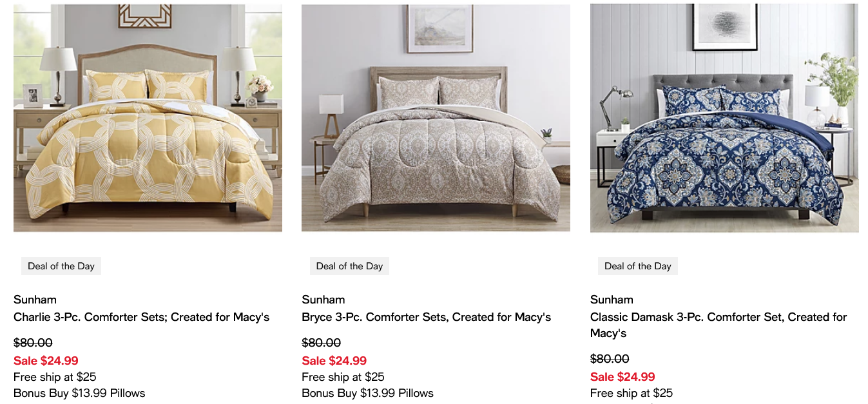This screenshot has width=868, height=404.
Task: Open the beige Bryce comforter product image
Action: point(436,118)
